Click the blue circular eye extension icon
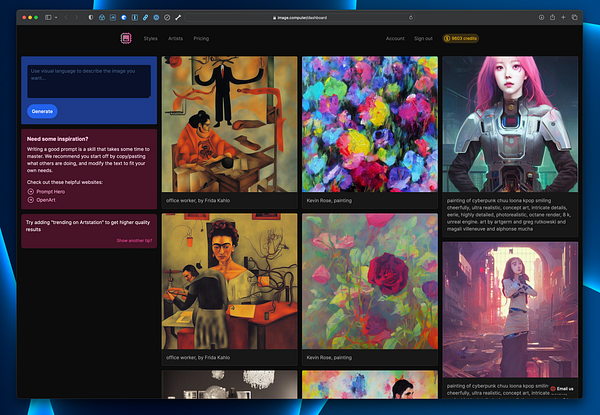This screenshot has width=600, height=415. [x=156, y=18]
